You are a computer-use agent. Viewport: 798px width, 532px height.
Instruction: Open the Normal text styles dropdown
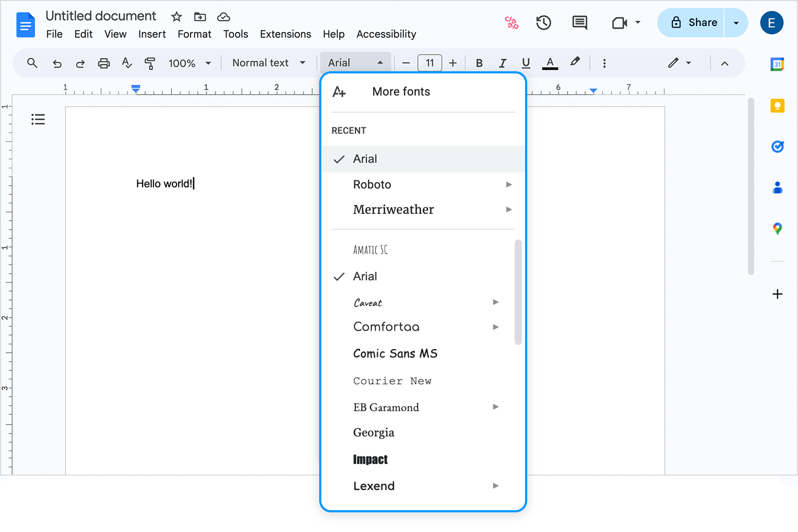269,63
